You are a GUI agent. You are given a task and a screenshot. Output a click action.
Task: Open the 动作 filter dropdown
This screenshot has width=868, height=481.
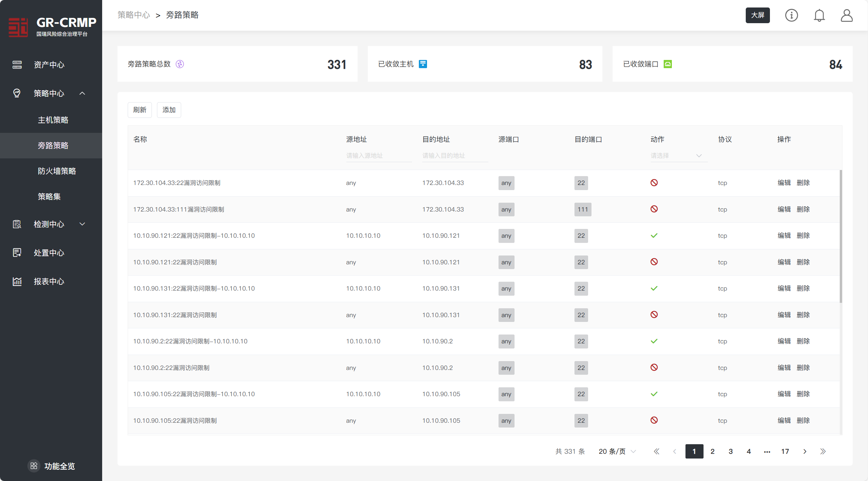[679, 156]
